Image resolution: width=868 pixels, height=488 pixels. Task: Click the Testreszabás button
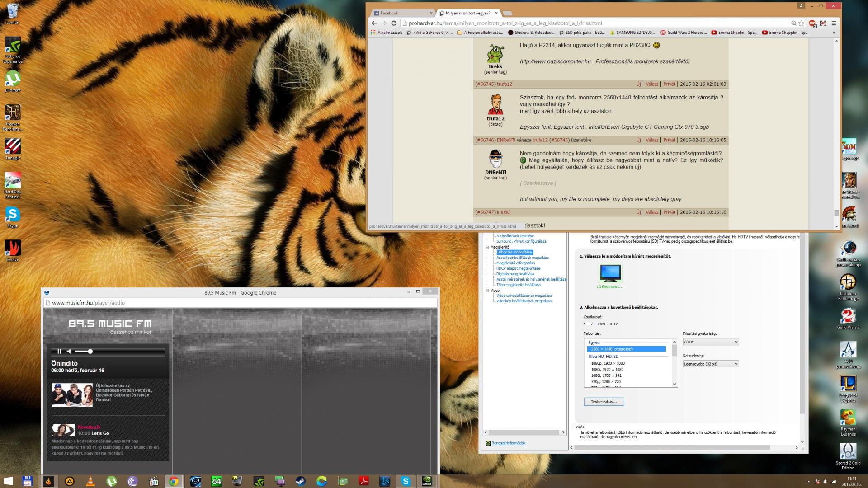coord(604,402)
